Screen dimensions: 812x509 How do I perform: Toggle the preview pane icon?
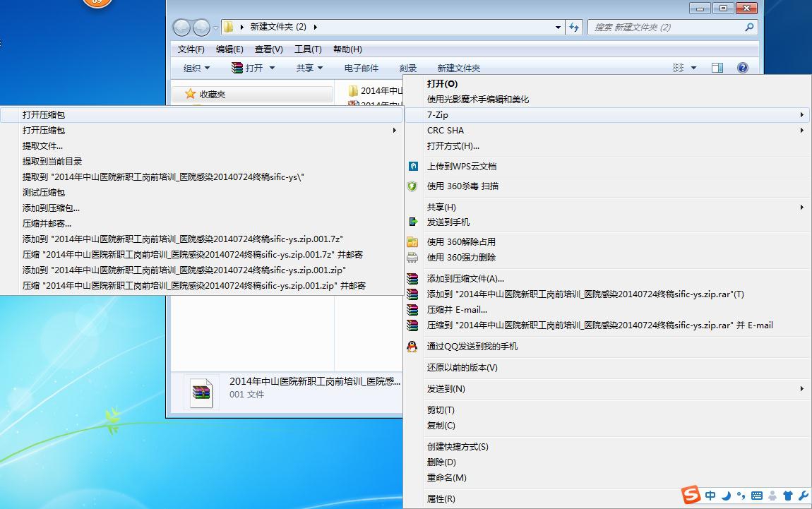717,68
